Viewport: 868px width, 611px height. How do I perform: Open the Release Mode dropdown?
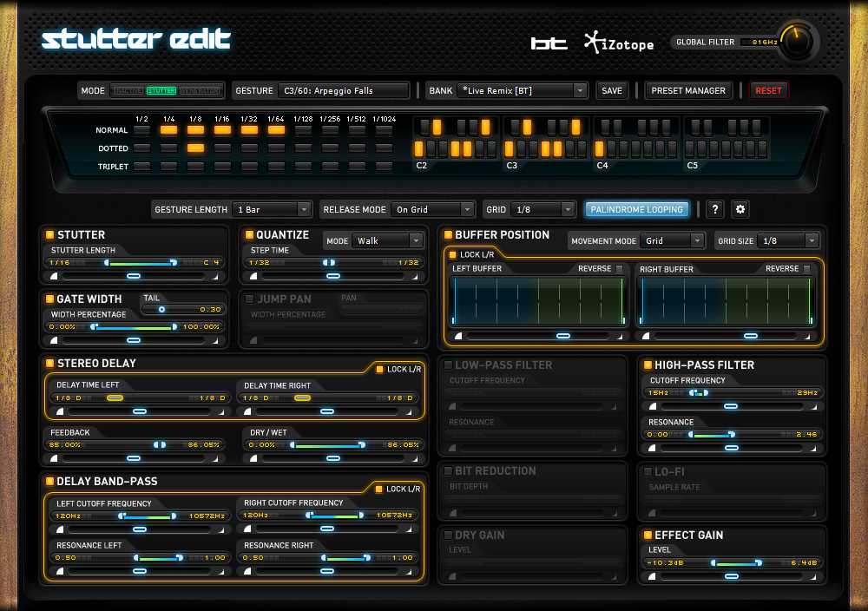432,209
